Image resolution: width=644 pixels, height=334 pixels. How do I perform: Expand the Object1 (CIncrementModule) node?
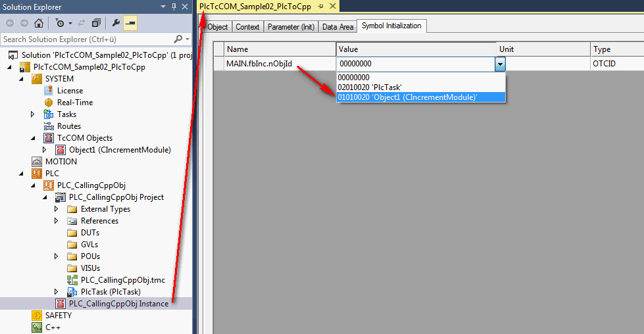45,150
